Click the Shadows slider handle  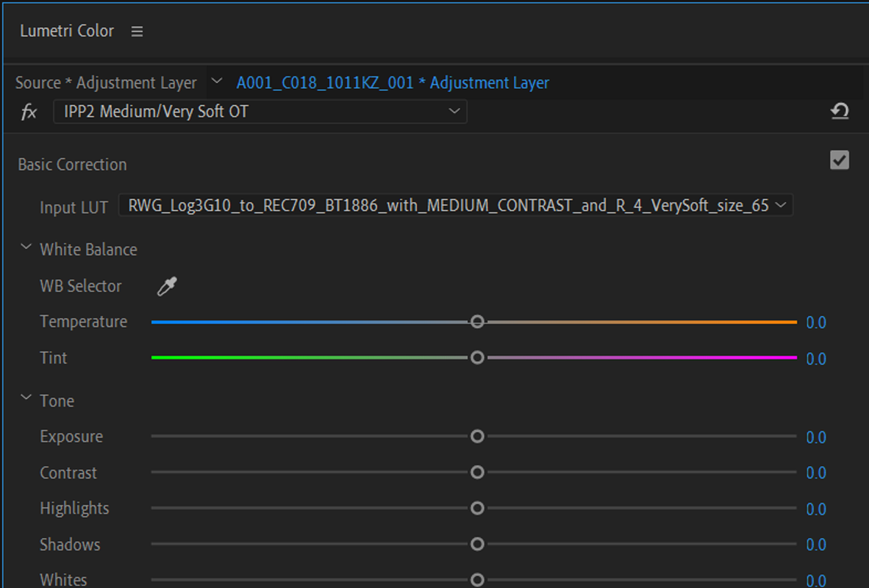tap(477, 544)
